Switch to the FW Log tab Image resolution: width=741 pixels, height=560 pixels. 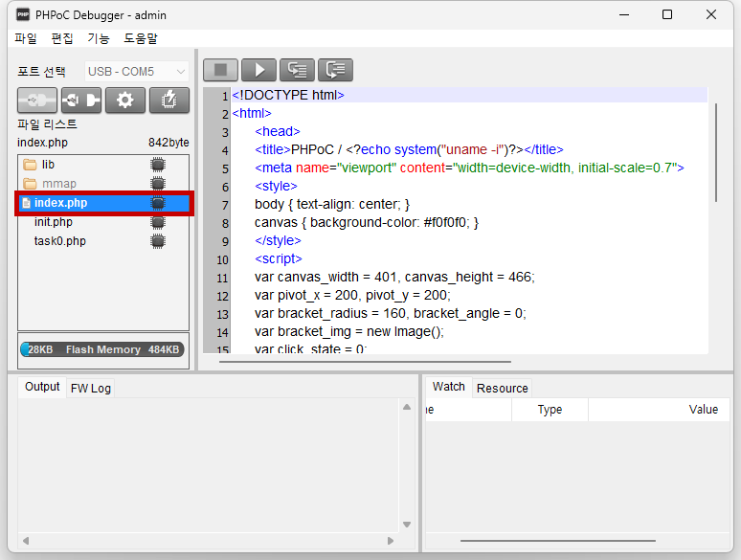tap(91, 389)
